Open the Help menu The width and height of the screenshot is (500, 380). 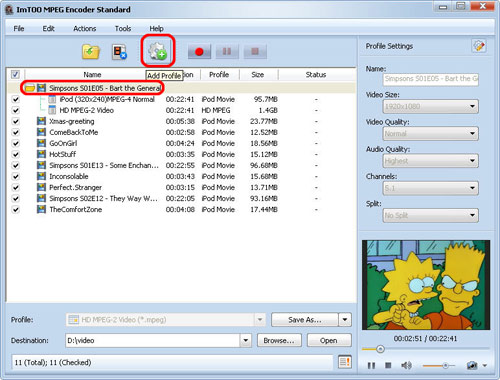[156, 28]
